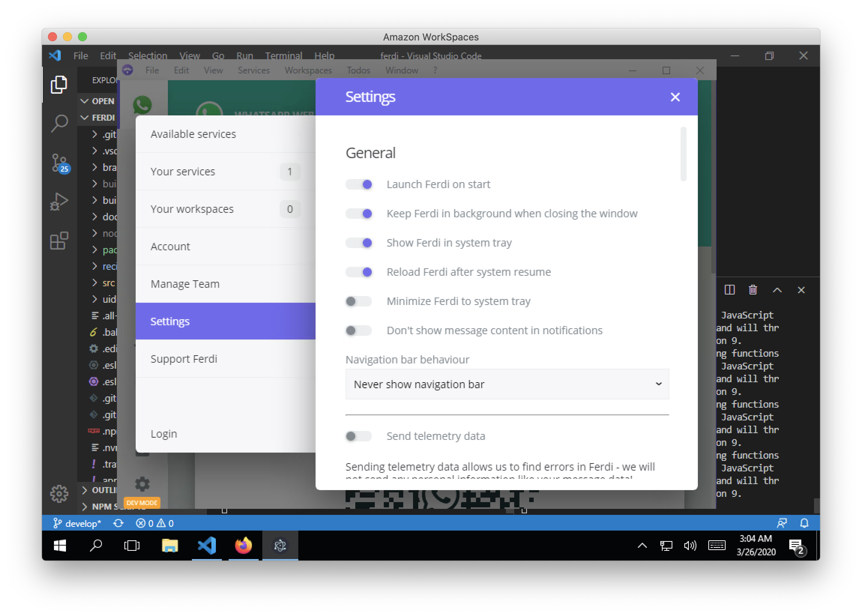862x616 pixels.
Task: Open the VS Code Search view icon
Action: (x=59, y=123)
